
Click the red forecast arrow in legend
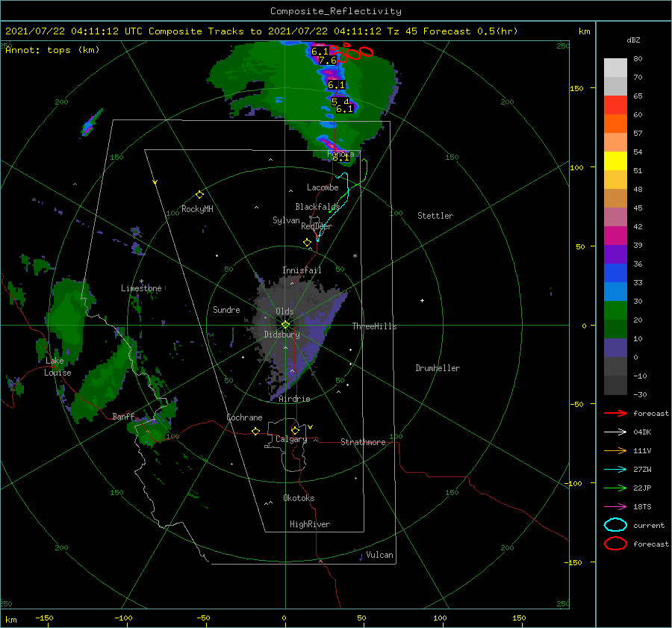point(615,413)
